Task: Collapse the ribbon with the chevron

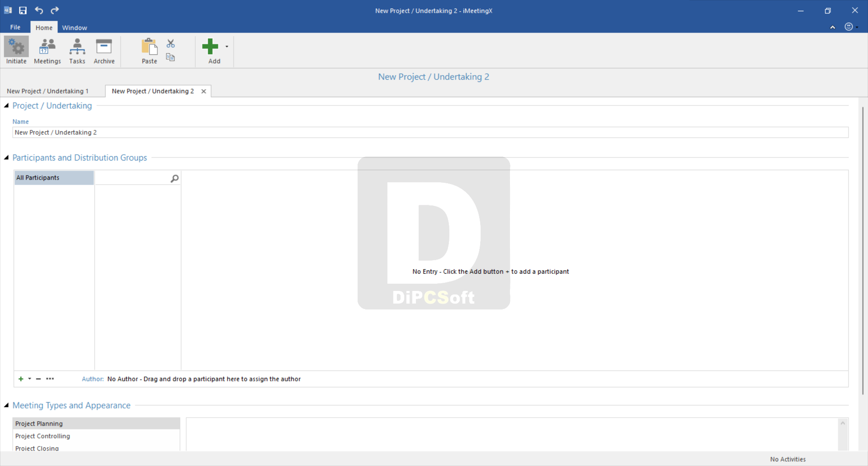Action: pos(832,27)
